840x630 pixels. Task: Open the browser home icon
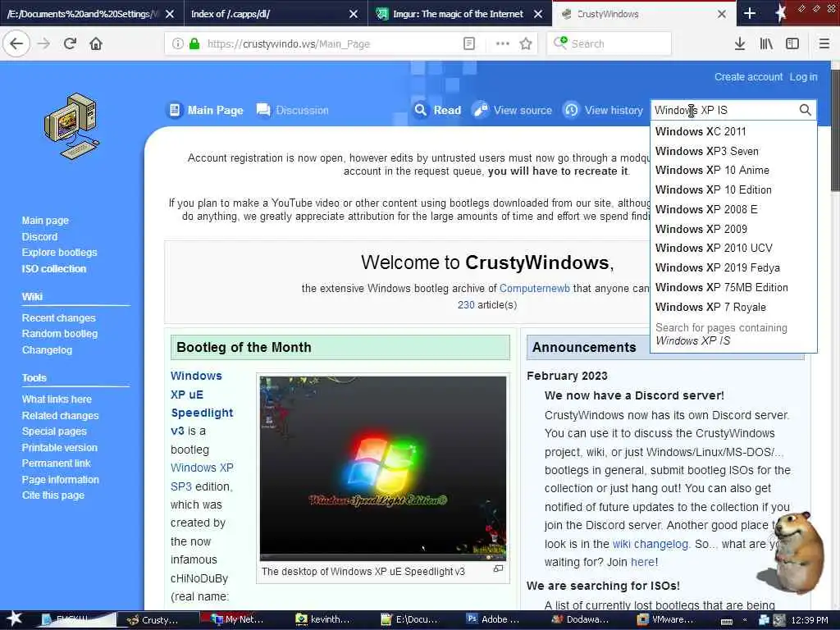point(96,44)
